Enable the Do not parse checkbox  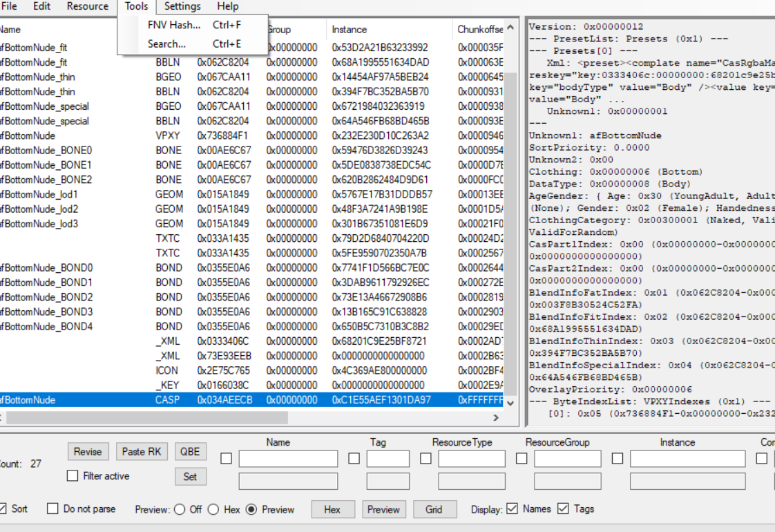click(x=52, y=509)
